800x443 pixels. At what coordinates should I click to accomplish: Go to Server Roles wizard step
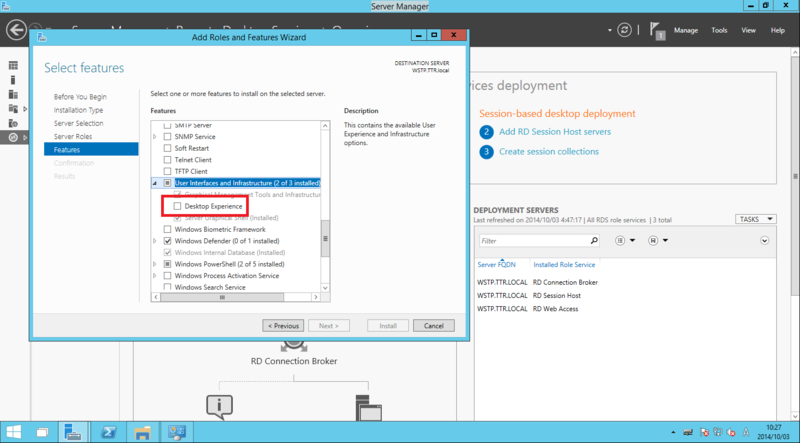coord(73,136)
